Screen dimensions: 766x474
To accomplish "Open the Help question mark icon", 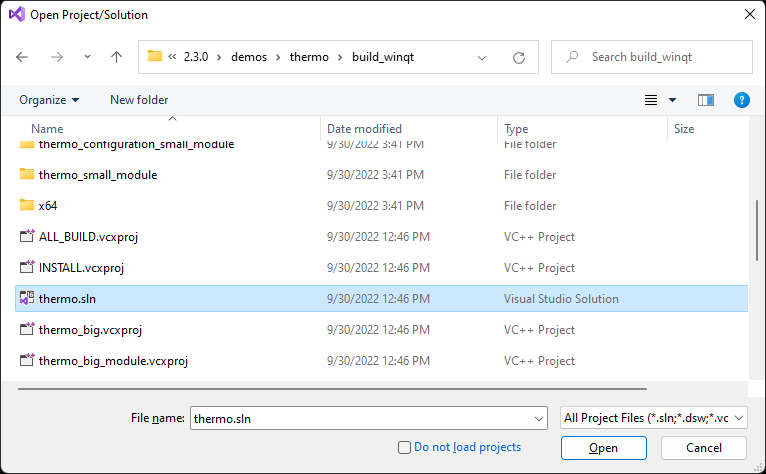I will [742, 100].
